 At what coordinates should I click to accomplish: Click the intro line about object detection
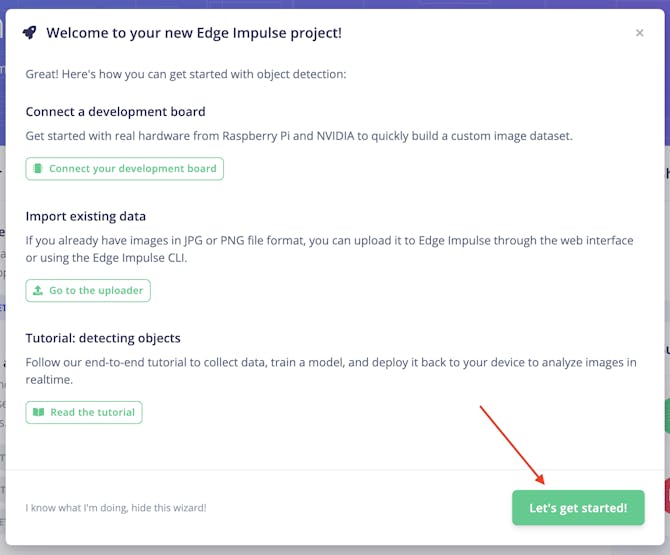click(186, 75)
